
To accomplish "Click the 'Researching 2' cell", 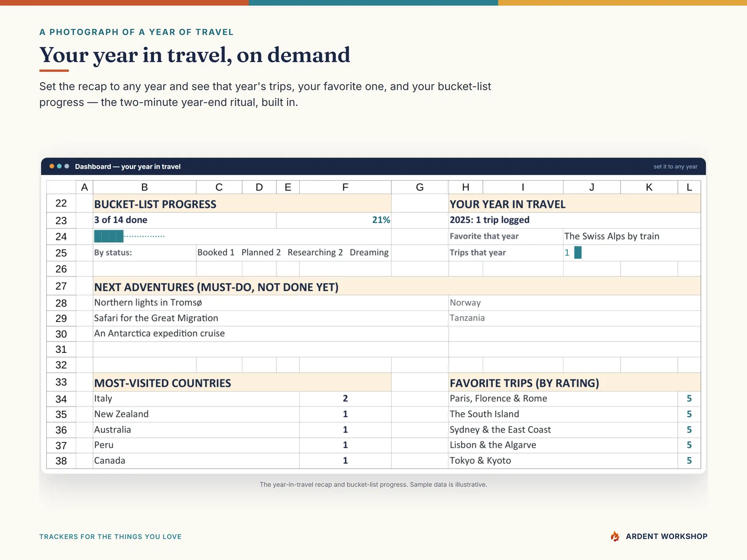I will point(315,252).
